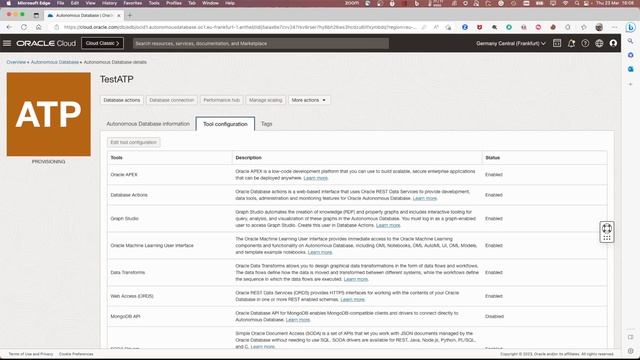Open Learn more link for Oracle Machine Learning
The height and width of the screenshot is (360, 640).
[x=320, y=252]
